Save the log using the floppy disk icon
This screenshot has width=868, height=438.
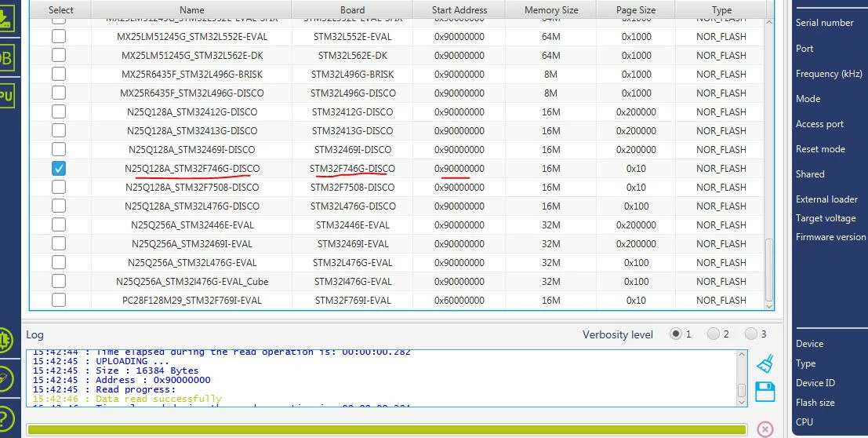pyautogui.click(x=765, y=392)
